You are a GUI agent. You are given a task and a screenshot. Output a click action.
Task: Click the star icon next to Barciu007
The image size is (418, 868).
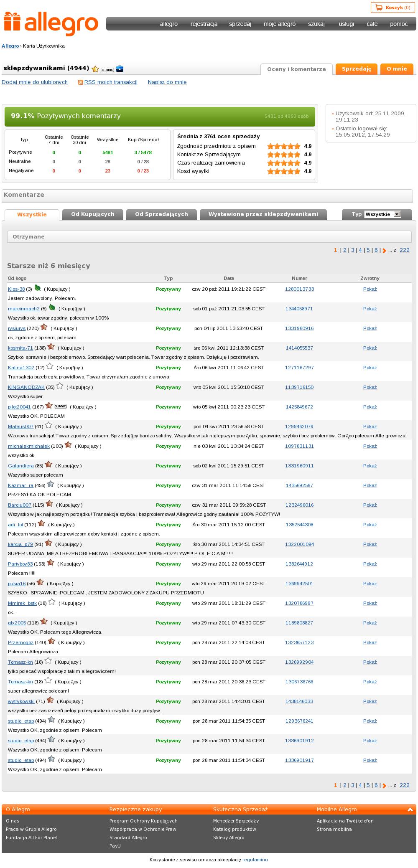[x=49, y=504]
